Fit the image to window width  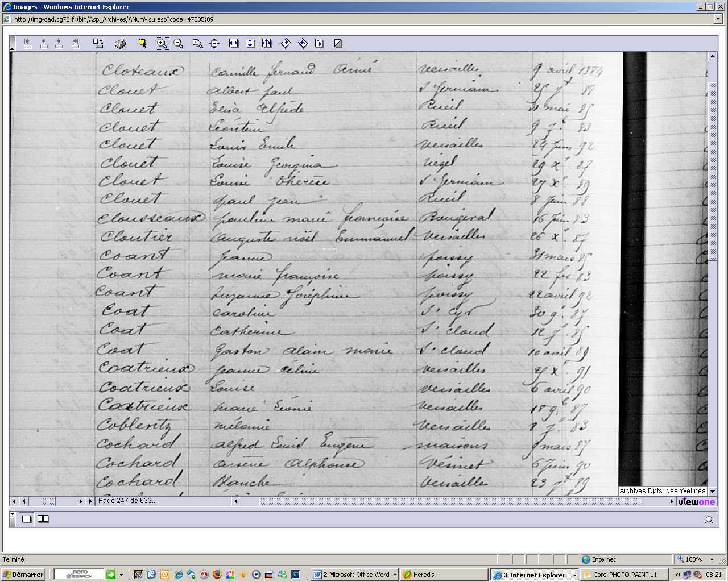pyautogui.click(x=233, y=43)
